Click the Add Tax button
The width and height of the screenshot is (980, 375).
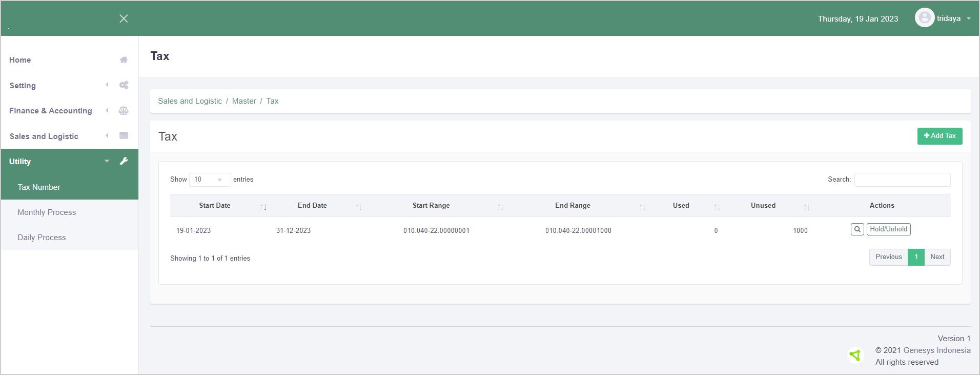coord(940,136)
